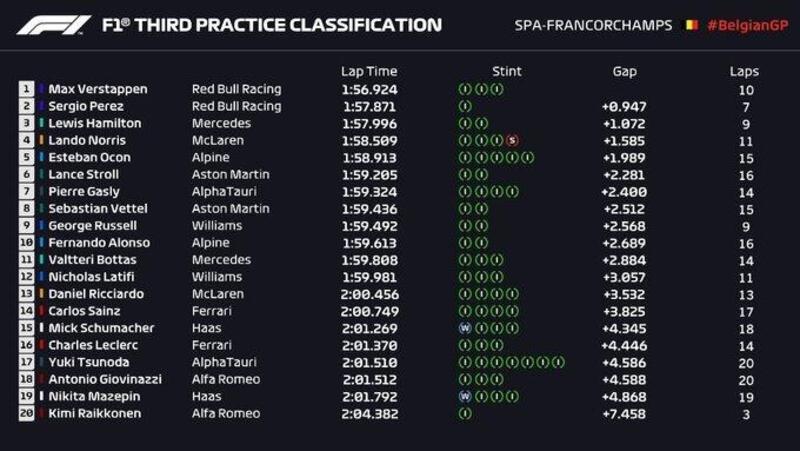Open the #BelgianGP hashtag link
Viewport: 800px width, 451px height.
tap(746, 25)
